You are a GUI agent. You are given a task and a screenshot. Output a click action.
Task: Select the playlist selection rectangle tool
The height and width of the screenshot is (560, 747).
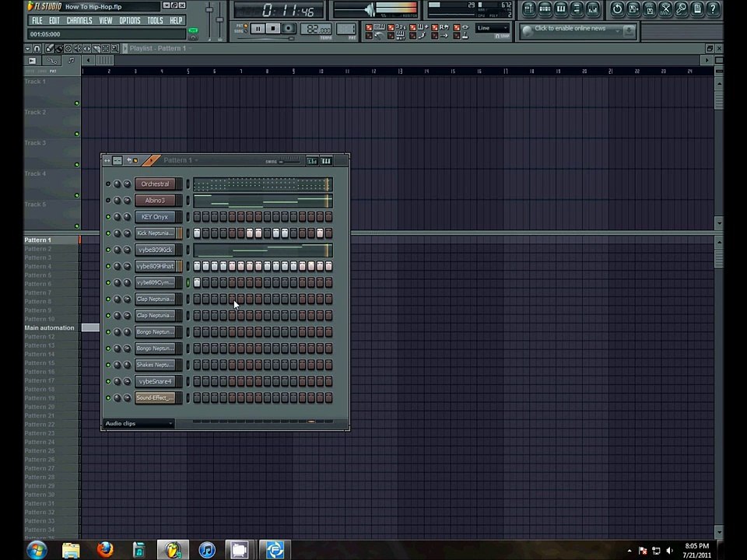click(x=105, y=48)
